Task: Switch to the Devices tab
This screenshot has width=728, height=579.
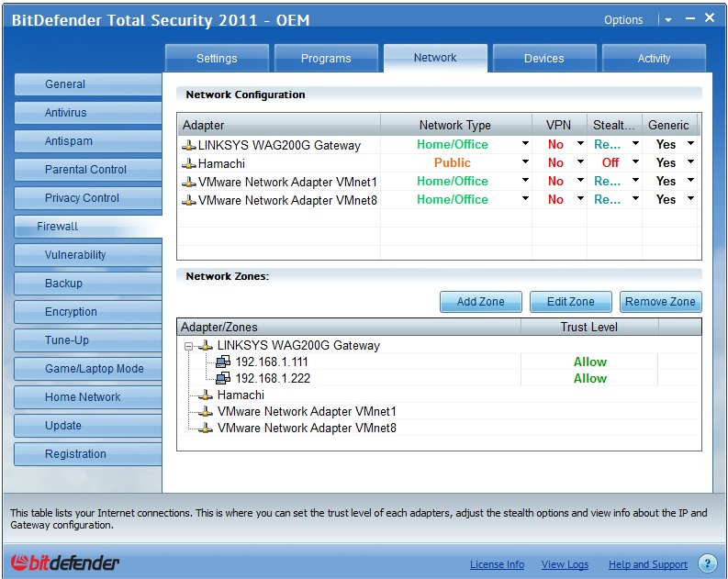Action: click(x=544, y=58)
